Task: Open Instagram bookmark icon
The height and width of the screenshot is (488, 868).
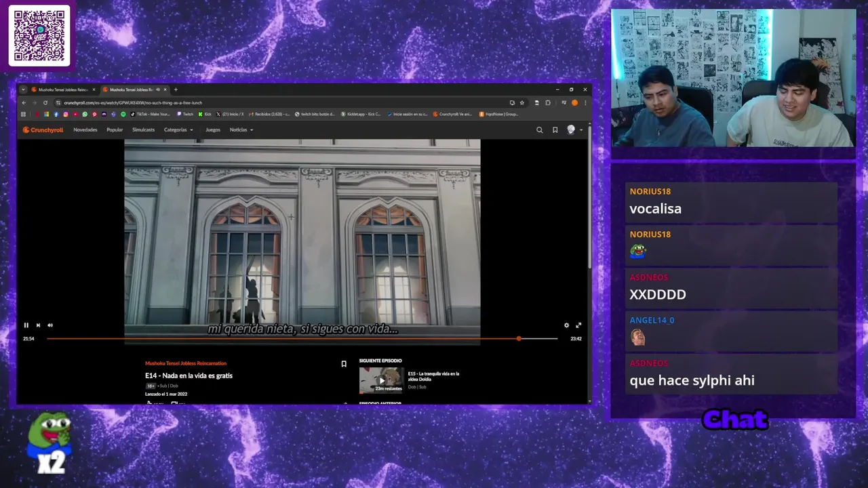Action: tap(66, 114)
